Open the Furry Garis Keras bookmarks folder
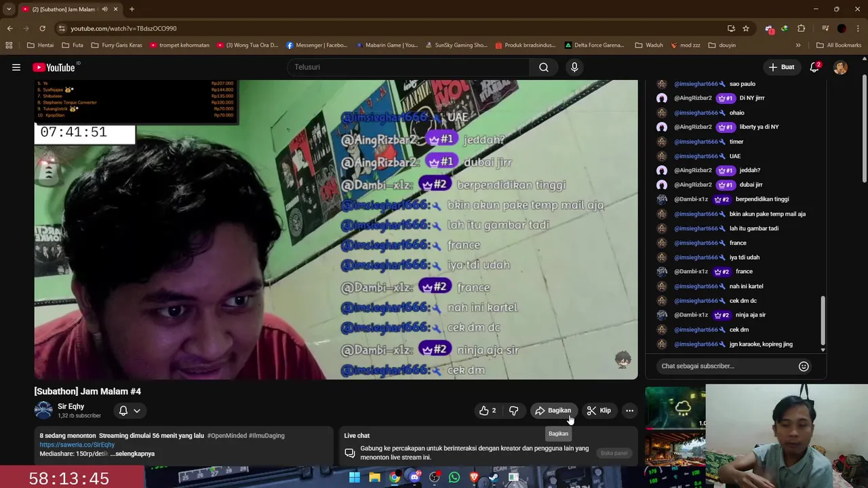868x488 pixels. pyautogui.click(x=116, y=45)
